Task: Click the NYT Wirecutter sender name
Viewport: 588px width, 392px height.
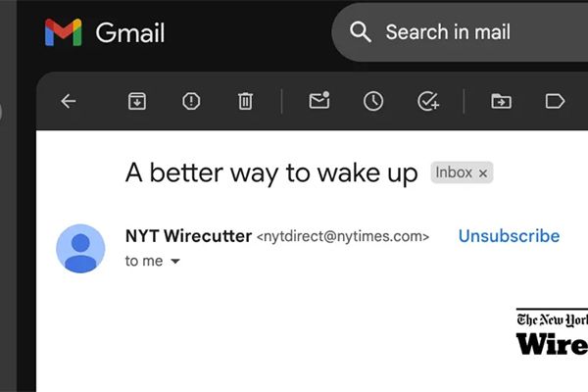Action: coord(188,236)
